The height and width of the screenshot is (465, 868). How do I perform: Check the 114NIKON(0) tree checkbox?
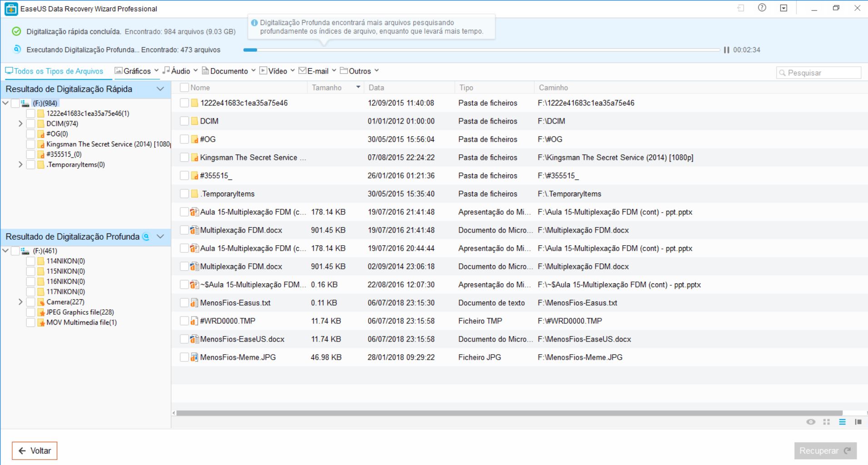tap(31, 261)
